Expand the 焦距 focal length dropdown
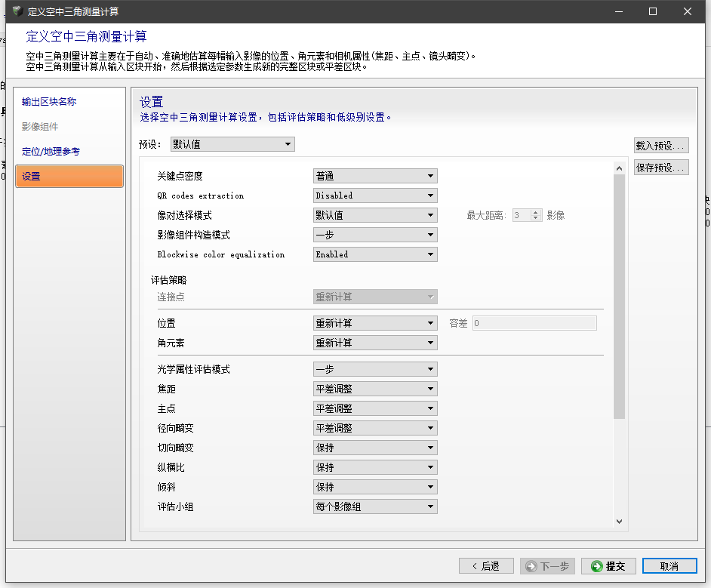The image size is (711, 588). coord(375,389)
